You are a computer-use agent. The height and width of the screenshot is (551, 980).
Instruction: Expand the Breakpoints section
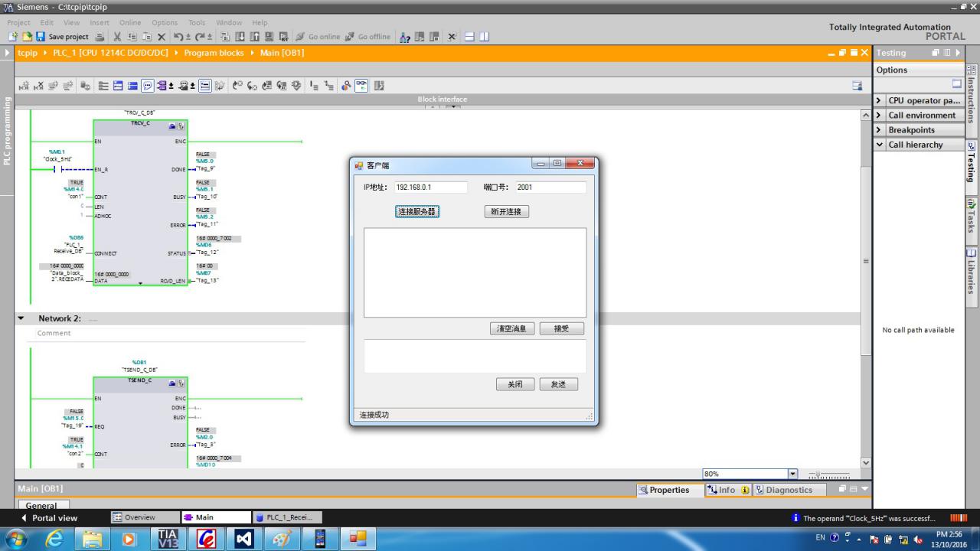coord(879,129)
